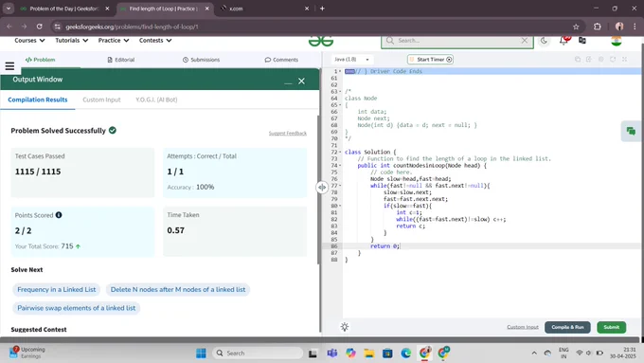Click the Suggest Feedback link

point(288,134)
